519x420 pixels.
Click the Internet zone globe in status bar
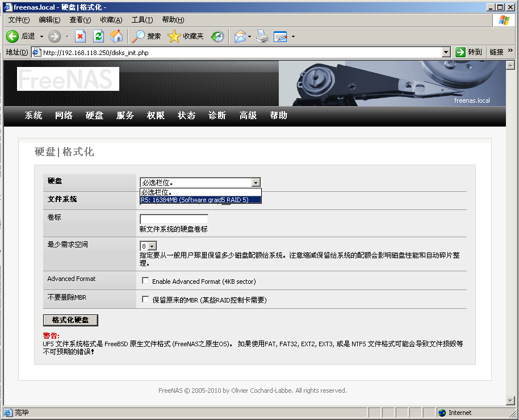(442, 413)
